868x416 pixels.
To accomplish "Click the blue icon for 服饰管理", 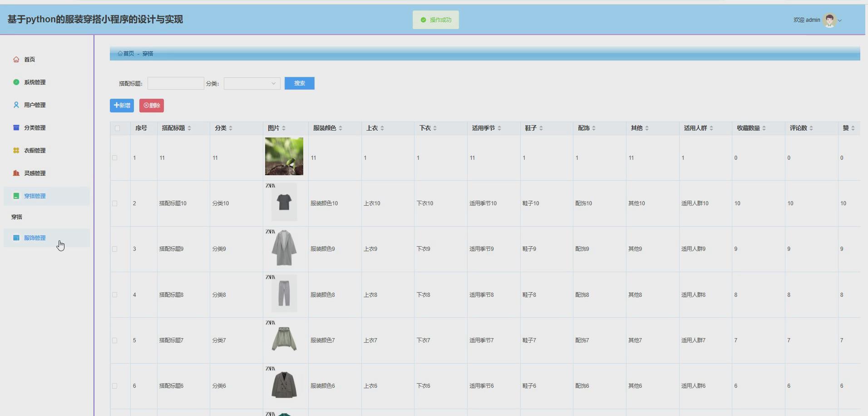I will click(16, 238).
